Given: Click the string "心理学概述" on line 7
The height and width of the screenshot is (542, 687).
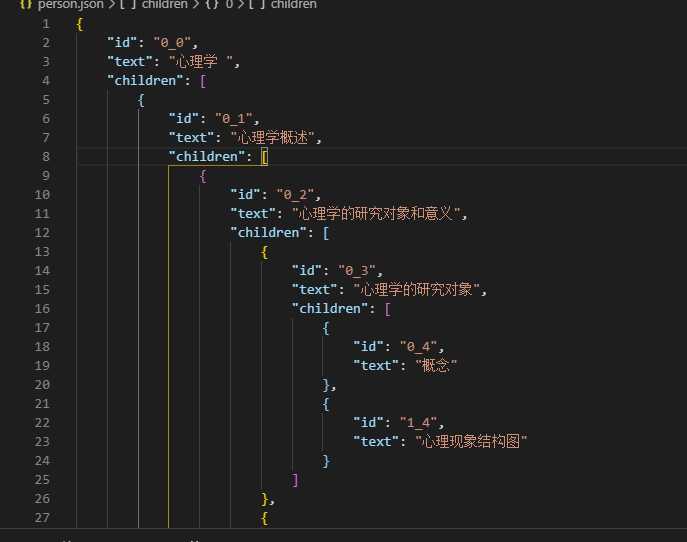Looking at the screenshot, I should tap(273, 138).
